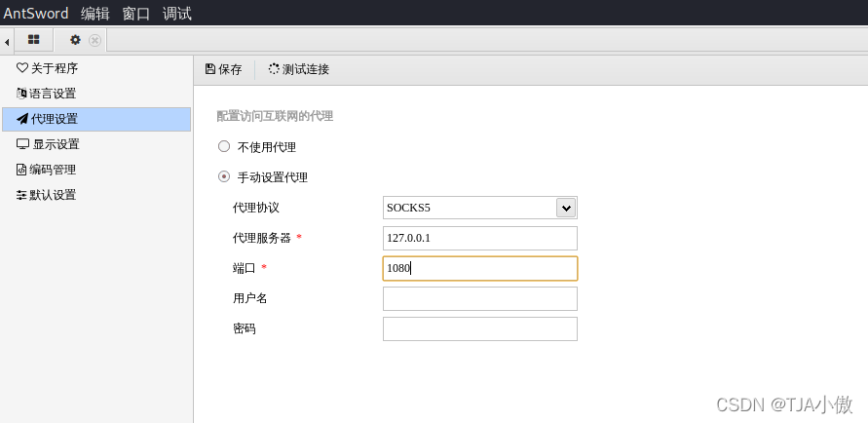The width and height of the screenshot is (868, 423).
Task: Click the 用户名 input field
Action: [x=480, y=298]
